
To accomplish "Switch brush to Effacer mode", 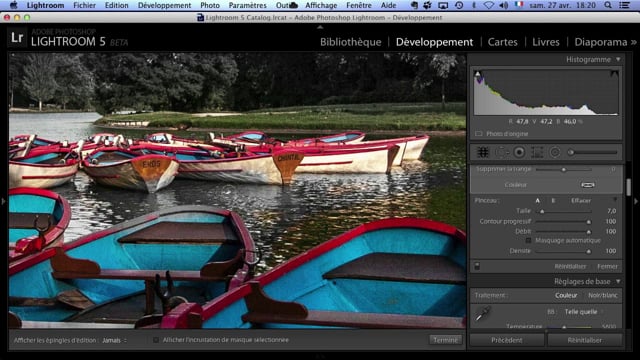I will [x=581, y=200].
